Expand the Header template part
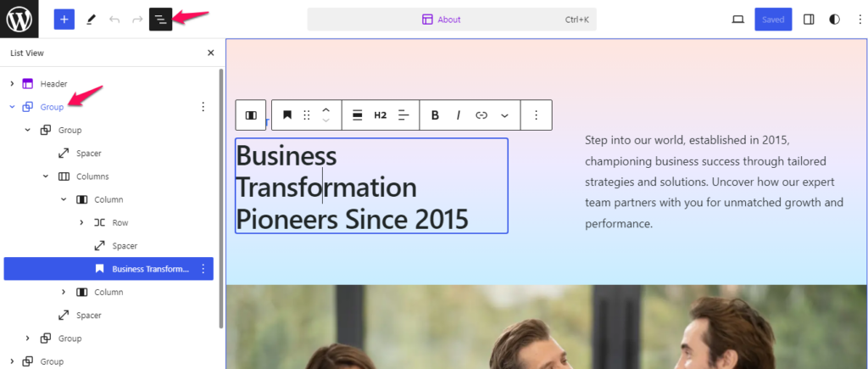This screenshot has height=369, width=868. tap(12, 84)
